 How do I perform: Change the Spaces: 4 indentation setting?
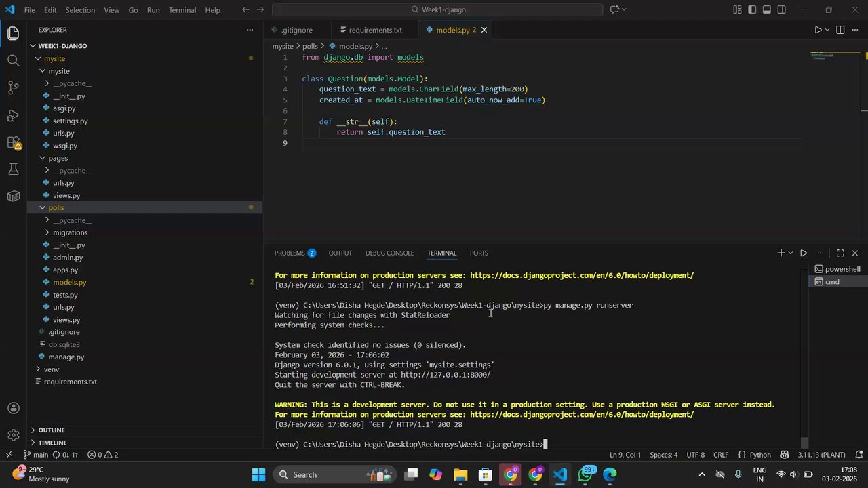tap(664, 455)
